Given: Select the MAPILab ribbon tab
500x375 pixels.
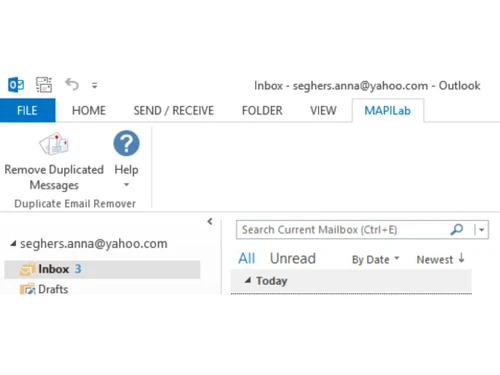Looking at the screenshot, I should 387,110.
